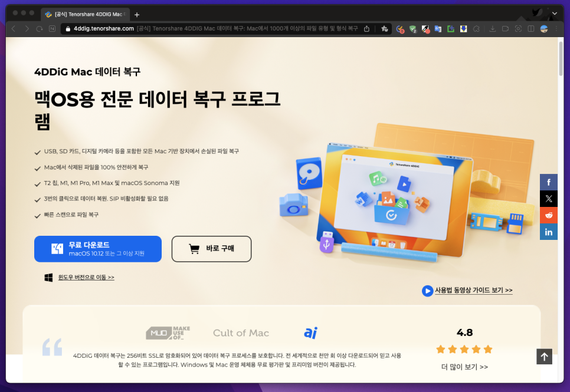Open the checkmark extension with red badge
Viewport: 570px width, 392px height.
tap(400, 29)
